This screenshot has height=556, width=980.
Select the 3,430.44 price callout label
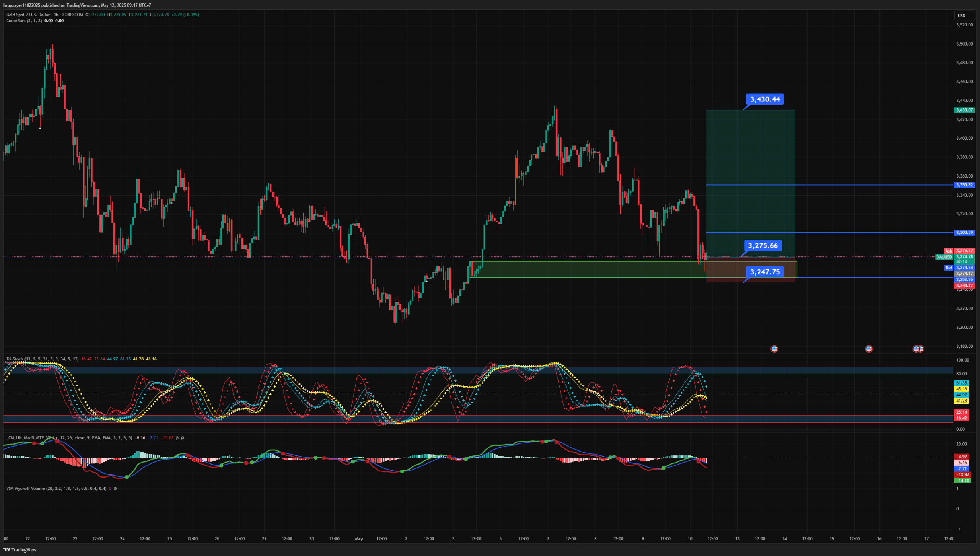[x=765, y=99]
